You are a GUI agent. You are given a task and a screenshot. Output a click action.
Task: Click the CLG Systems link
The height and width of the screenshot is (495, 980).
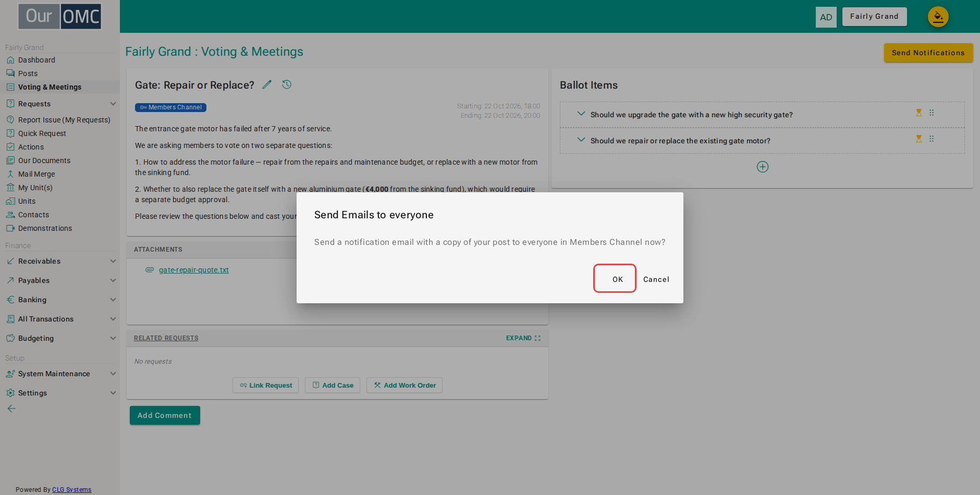coord(71,490)
